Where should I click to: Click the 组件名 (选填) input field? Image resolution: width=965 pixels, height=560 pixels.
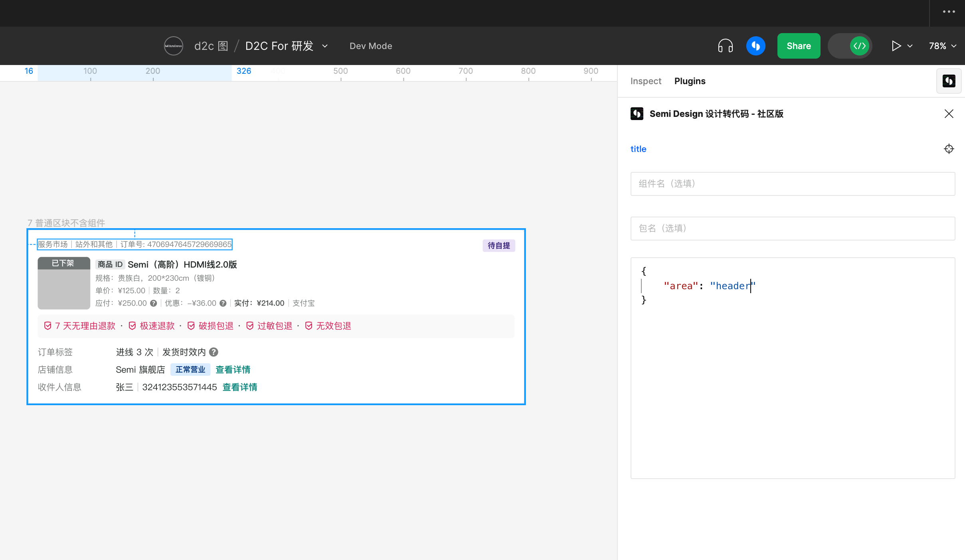coord(792,183)
